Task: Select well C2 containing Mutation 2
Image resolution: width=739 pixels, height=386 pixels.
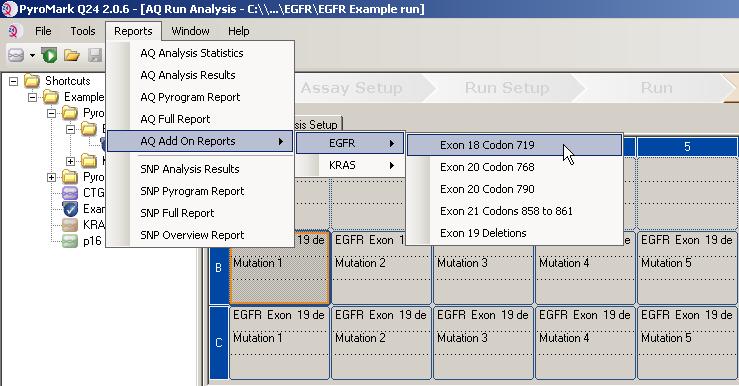Action: point(381,343)
